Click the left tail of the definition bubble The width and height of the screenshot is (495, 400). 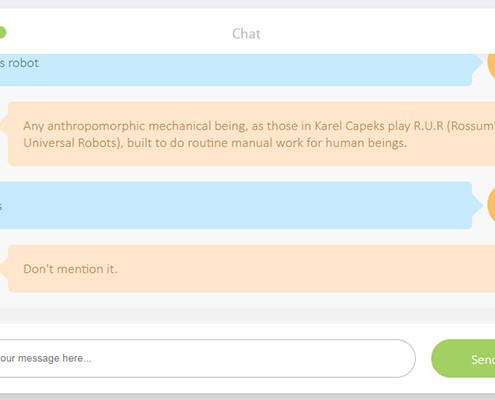coord(4,126)
